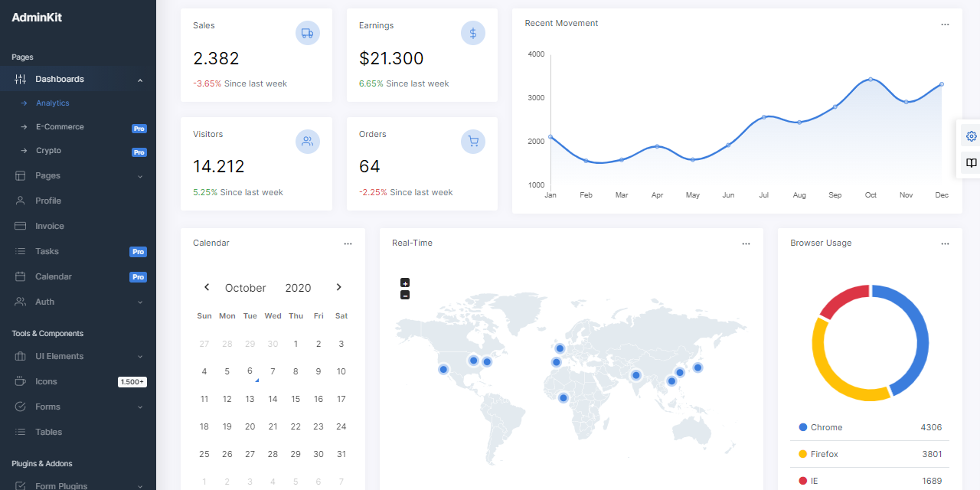980x490 pixels.
Task: Click the AdminKit brand logo
Action: [37, 18]
